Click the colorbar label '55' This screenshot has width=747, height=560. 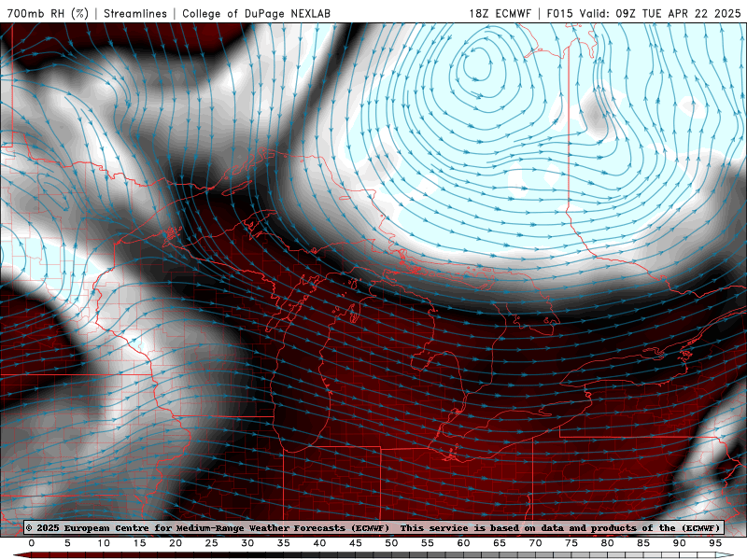428,543
